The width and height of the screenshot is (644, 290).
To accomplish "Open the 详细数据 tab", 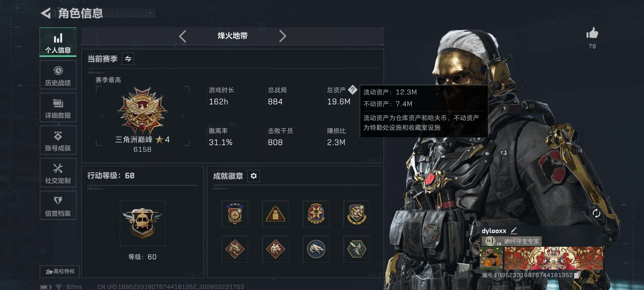I will pos(58,107).
